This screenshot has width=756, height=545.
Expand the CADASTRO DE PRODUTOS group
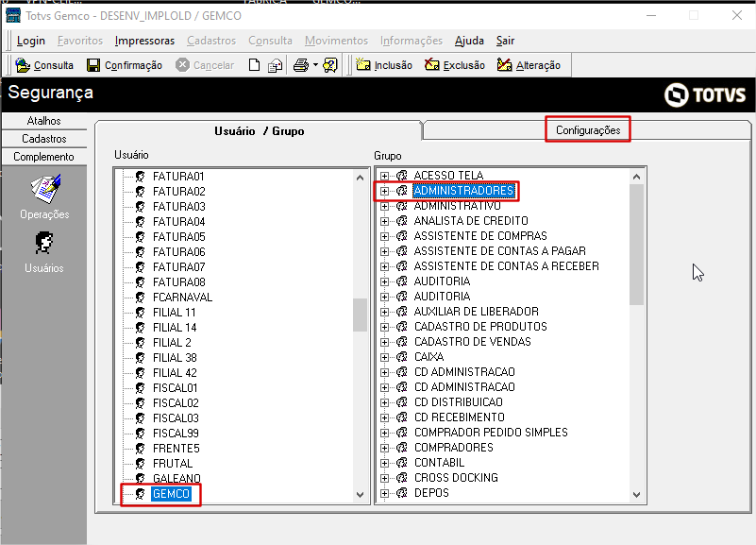[384, 327]
